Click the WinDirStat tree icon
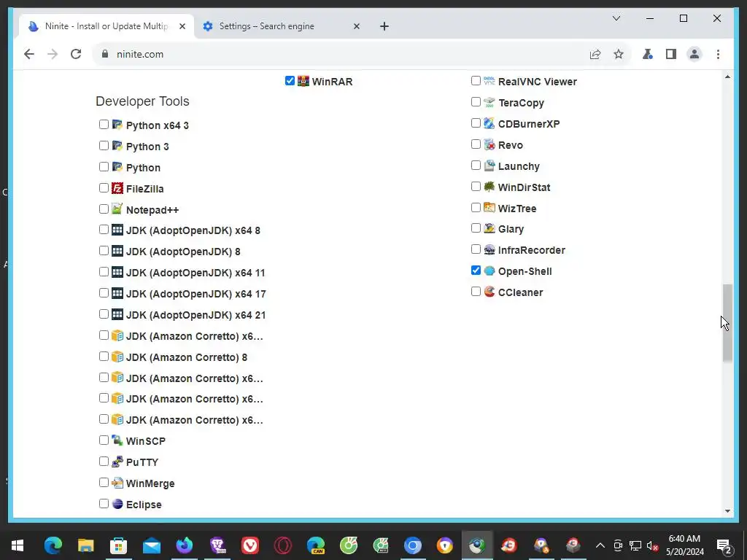The height and width of the screenshot is (560, 747). pyautogui.click(x=489, y=187)
